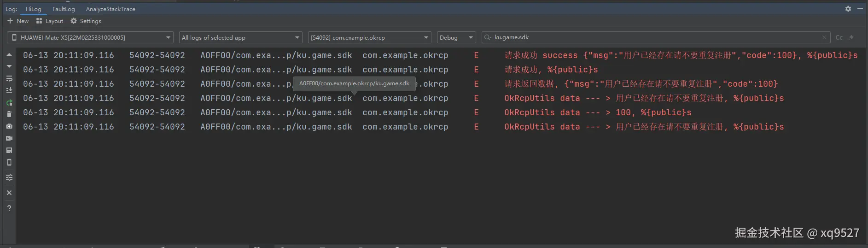This screenshot has height=248, width=868.
Task: Click the phone device icon in sidebar
Action: 9,162
